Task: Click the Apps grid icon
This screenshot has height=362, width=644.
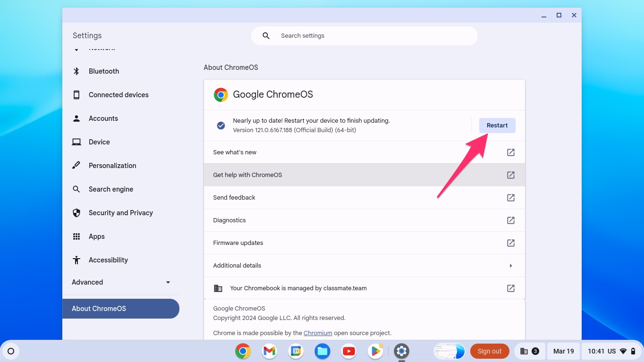Action: point(76,236)
